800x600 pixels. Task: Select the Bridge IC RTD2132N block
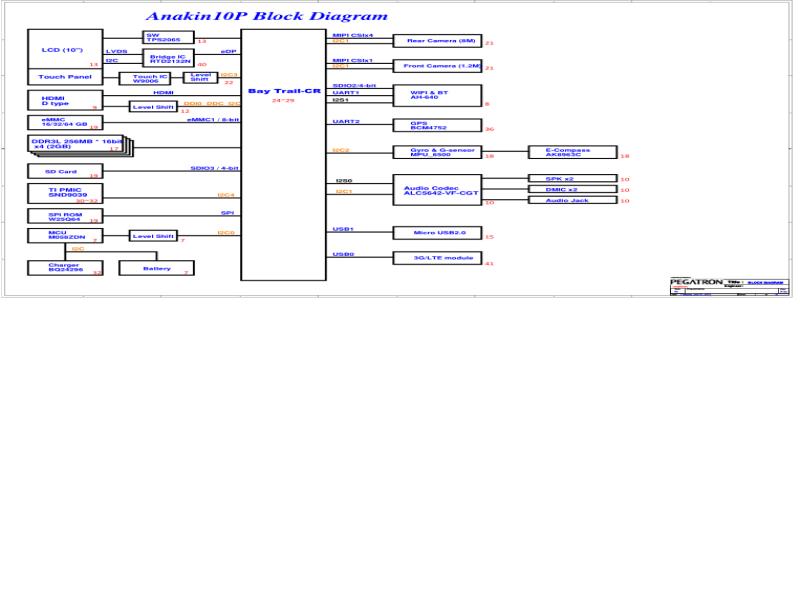click(168, 58)
